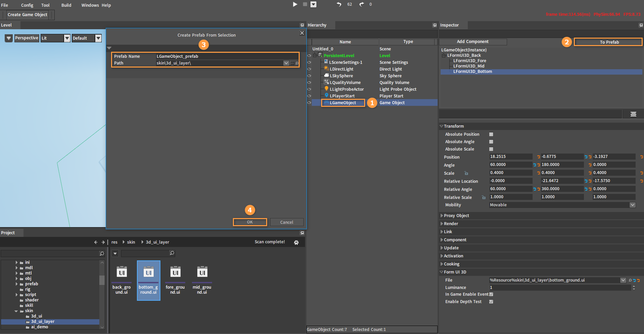Open the play options dropdown arrow
This screenshot has width=644, height=334.
pos(313,4)
